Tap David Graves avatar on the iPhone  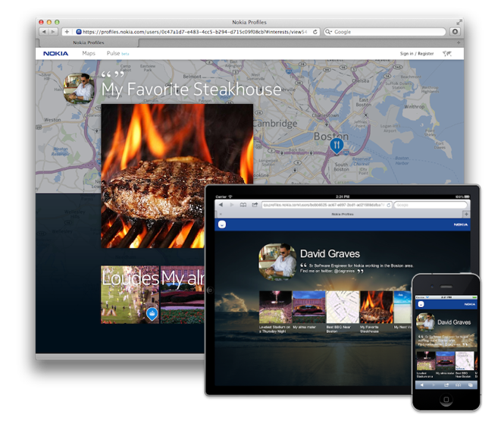426,322
